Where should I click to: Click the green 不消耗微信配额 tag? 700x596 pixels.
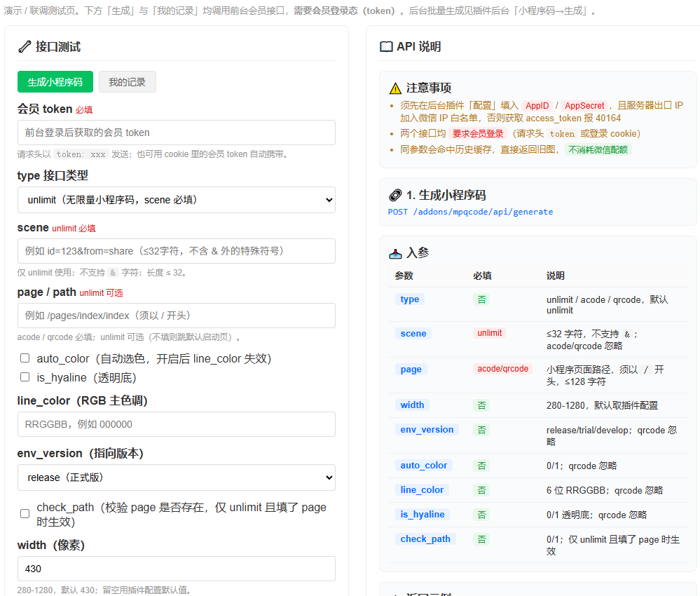(598, 149)
